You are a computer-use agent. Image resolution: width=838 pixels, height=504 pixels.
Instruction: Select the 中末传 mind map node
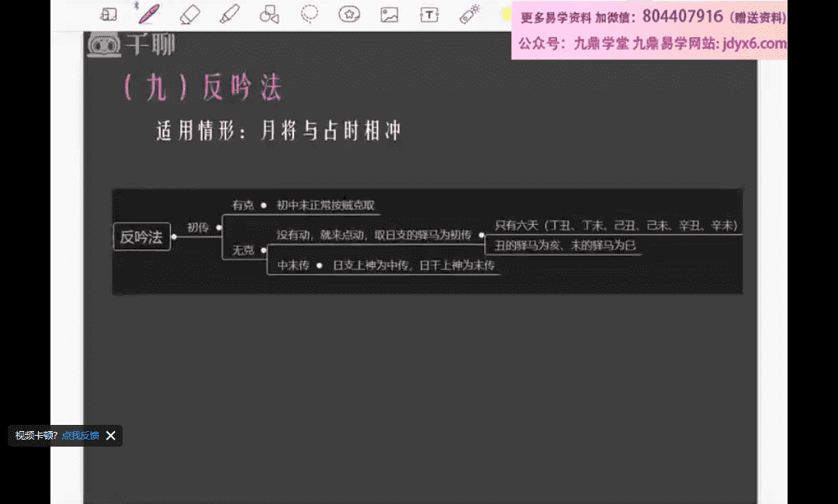[293, 265]
